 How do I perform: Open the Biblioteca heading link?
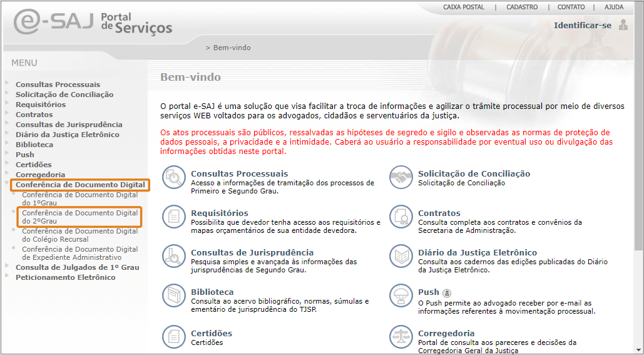pyautogui.click(x=212, y=292)
